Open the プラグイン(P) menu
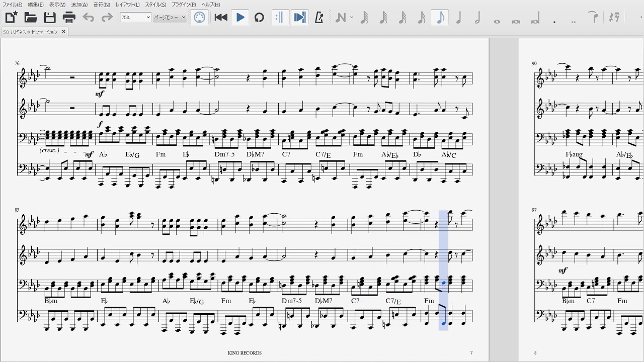 [x=184, y=5]
